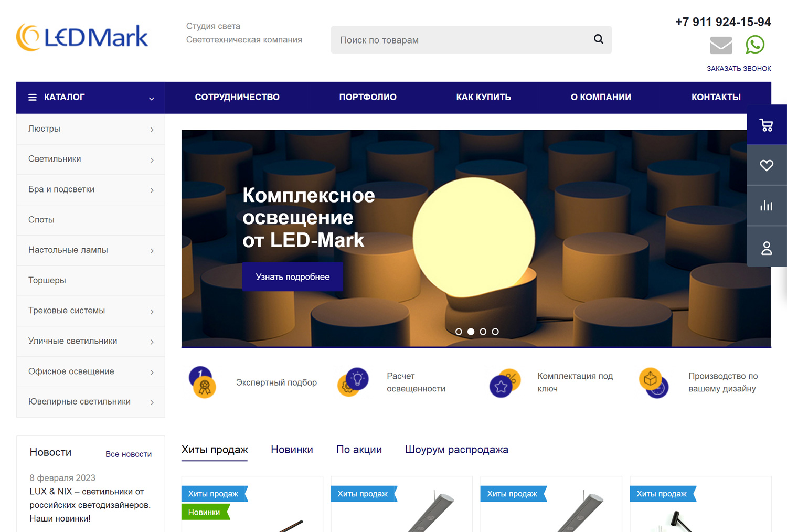The height and width of the screenshot is (532, 787).
Task: Start a chat via the WhatsApp icon
Action: click(x=756, y=45)
